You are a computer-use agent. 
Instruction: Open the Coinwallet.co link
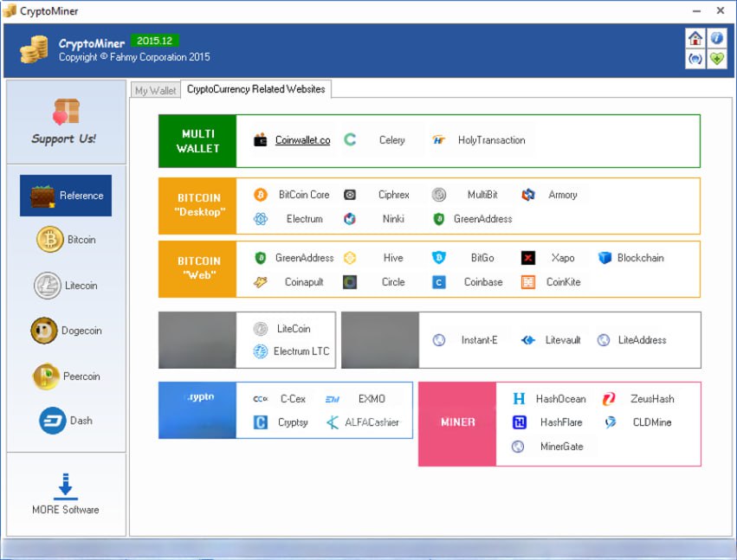click(x=302, y=140)
